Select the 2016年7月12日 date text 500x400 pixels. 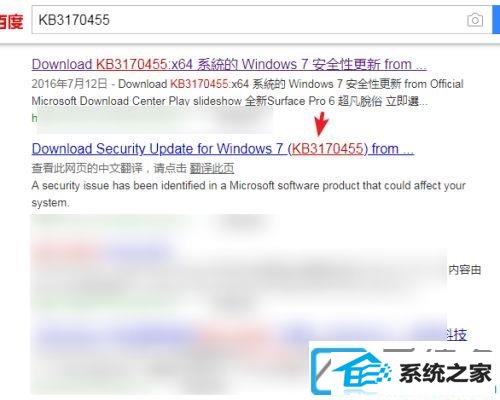(69, 84)
